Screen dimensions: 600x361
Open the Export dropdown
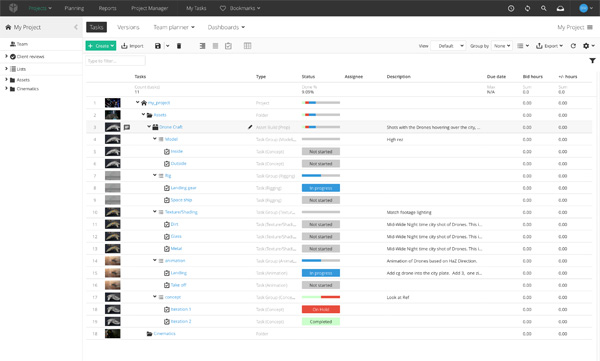tap(549, 46)
